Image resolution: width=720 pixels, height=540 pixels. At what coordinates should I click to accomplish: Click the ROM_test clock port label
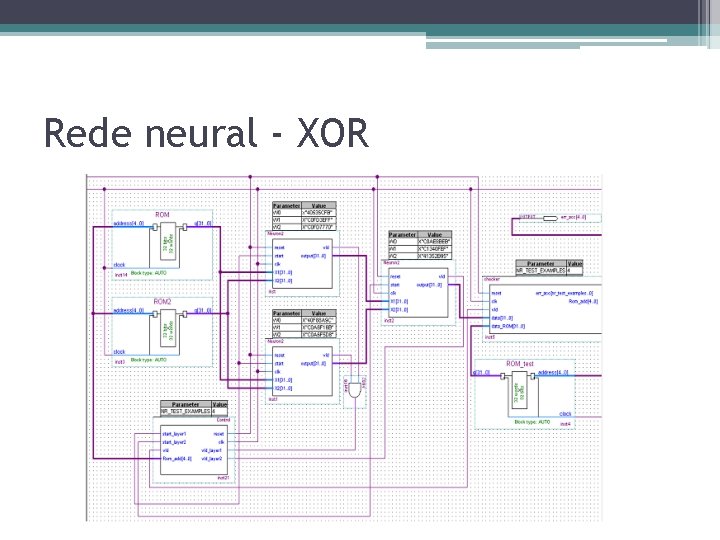click(565, 414)
